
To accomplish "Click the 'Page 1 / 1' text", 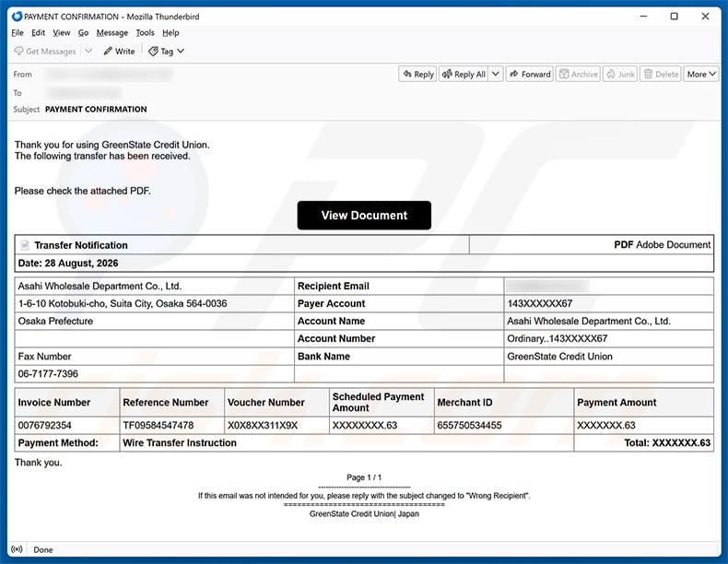I will click(364, 477).
